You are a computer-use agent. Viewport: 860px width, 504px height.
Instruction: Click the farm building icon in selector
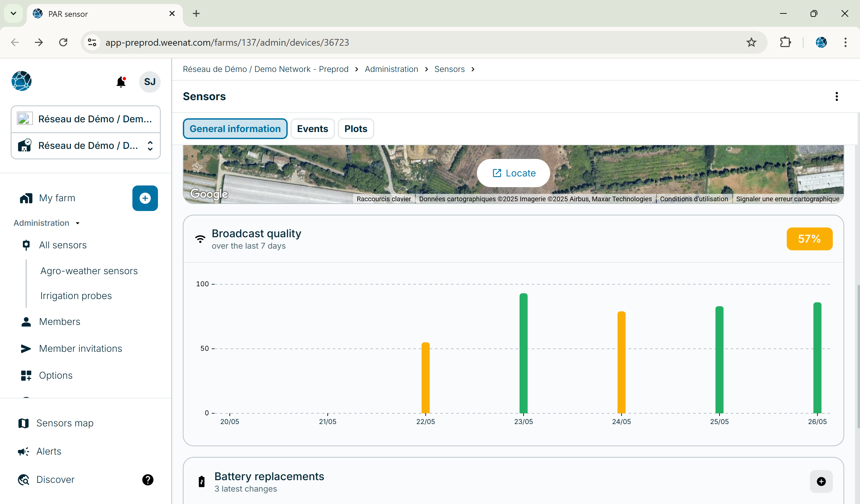(25, 145)
